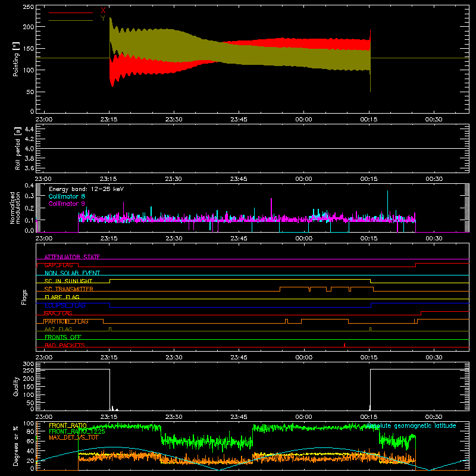Viewport: 476px width, 476px height.
Task: Click the 0.4 tick on modulation axis
Action: click(29, 186)
